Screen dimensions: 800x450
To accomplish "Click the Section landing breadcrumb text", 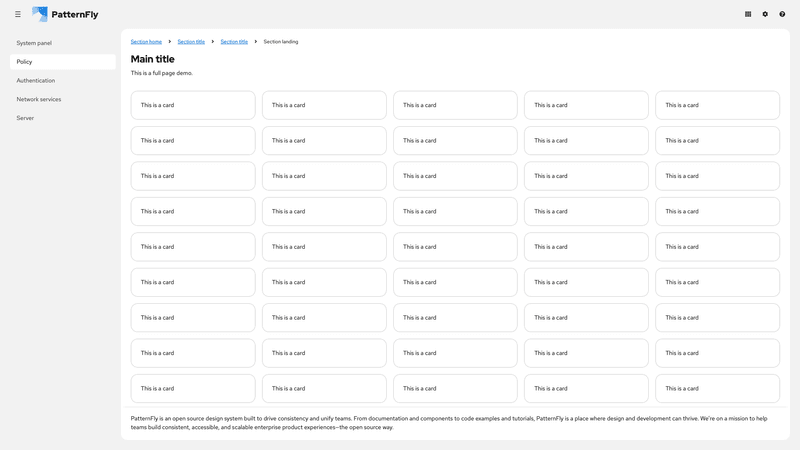I will point(281,42).
